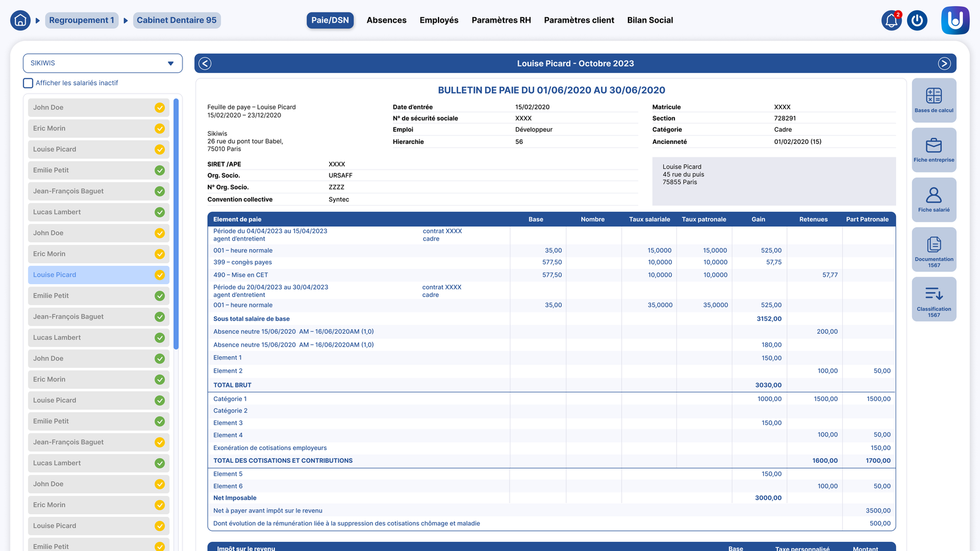Screen dimensions: 980x551
Task: Open Fiche entreprise card
Action: point(934,150)
